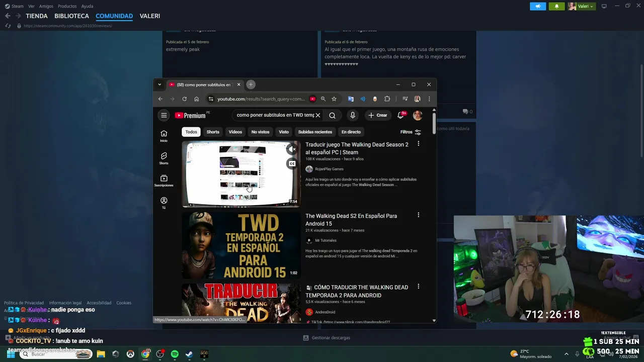644x362 pixels.
Task: Open Google Translate extension icon
Action: click(x=351, y=99)
